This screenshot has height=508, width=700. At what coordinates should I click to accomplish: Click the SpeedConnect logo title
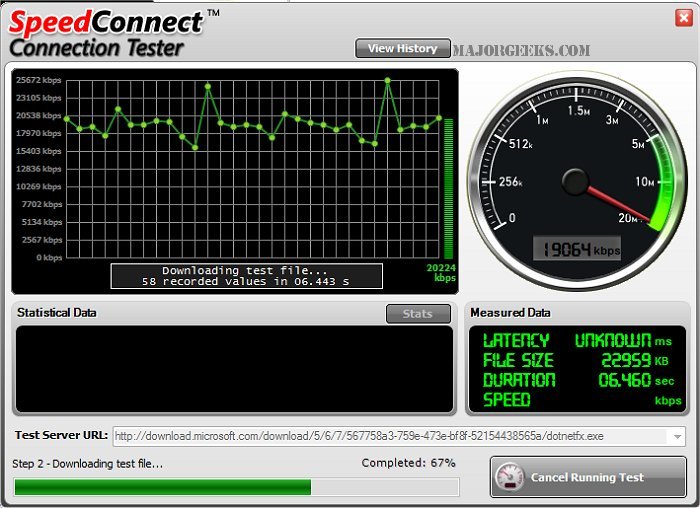coord(105,22)
